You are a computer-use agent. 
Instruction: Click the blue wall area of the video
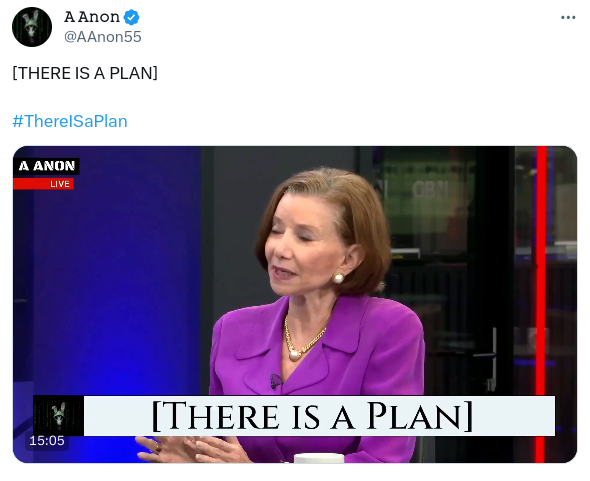tap(113, 286)
